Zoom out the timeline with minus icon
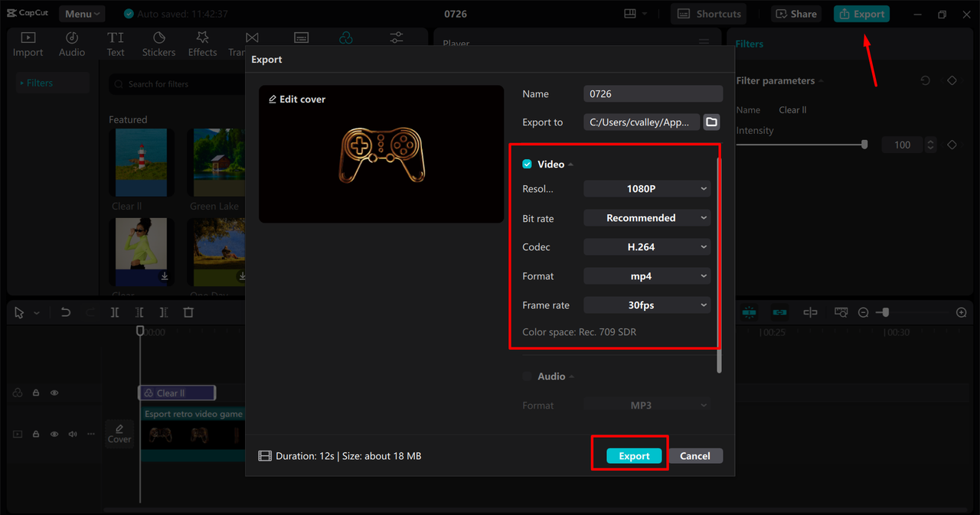Image resolution: width=980 pixels, height=515 pixels. tap(864, 312)
